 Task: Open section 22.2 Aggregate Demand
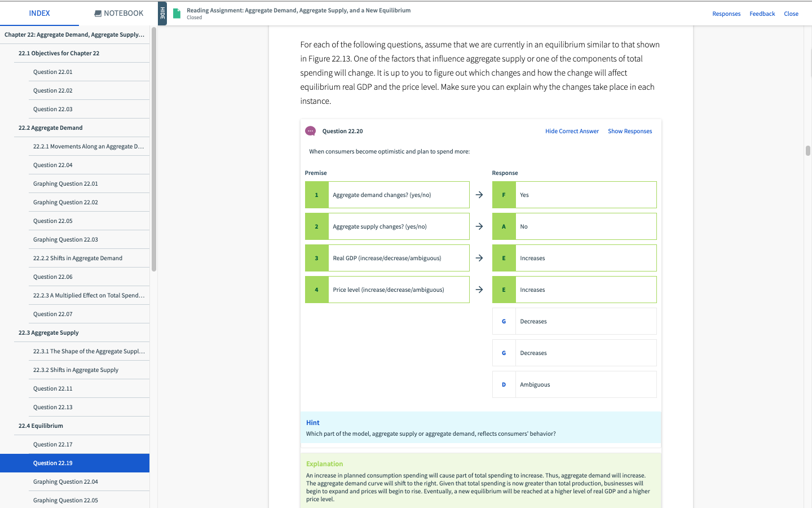(82, 128)
